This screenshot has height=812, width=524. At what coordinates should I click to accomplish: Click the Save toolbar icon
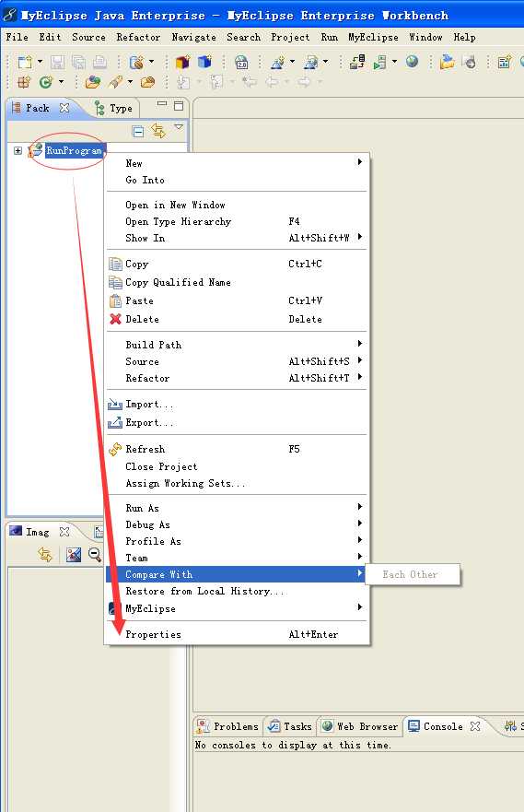tap(57, 62)
